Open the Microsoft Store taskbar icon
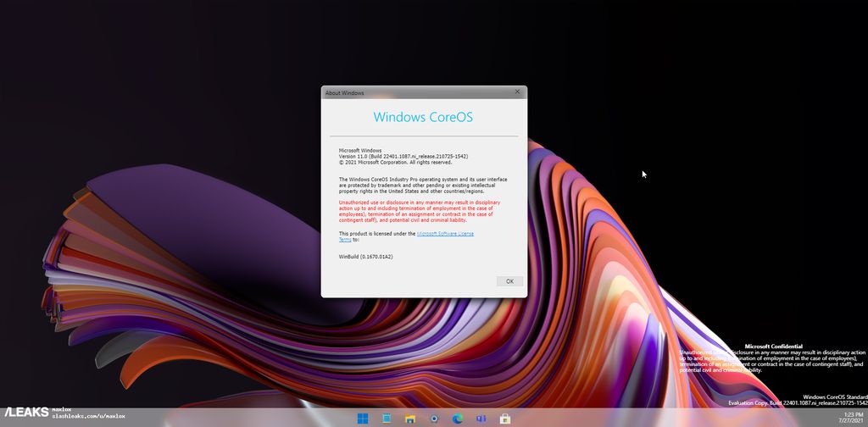The height and width of the screenshot is (427, 868). pos(504,419)
